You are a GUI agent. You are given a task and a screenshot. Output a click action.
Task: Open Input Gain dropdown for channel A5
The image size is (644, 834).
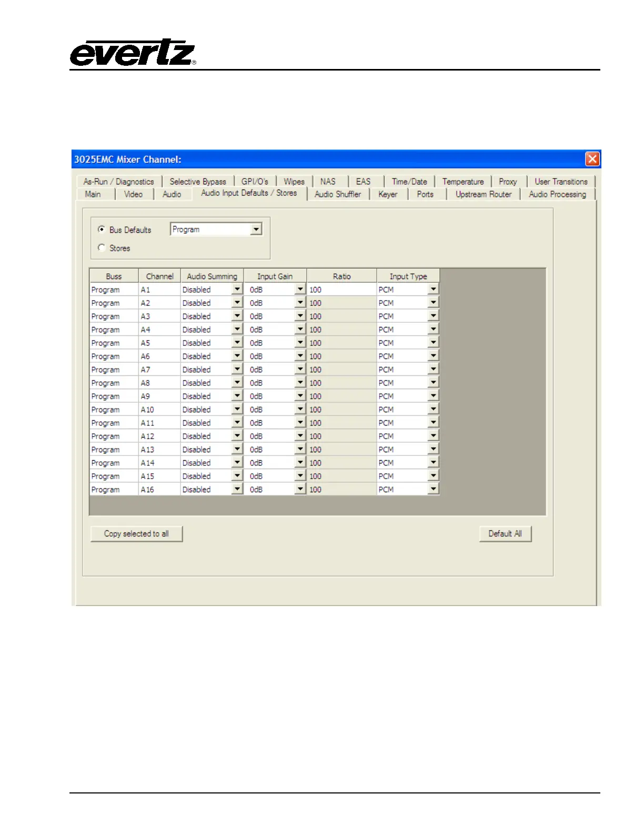(300, 343)
